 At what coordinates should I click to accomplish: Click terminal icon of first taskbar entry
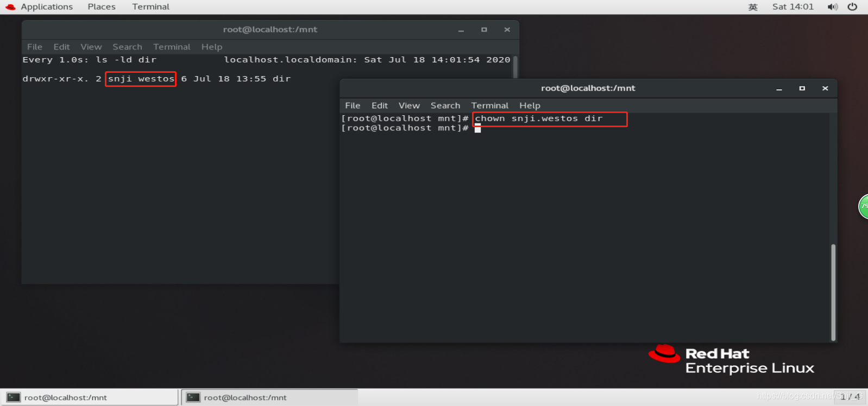pos(14,397)
